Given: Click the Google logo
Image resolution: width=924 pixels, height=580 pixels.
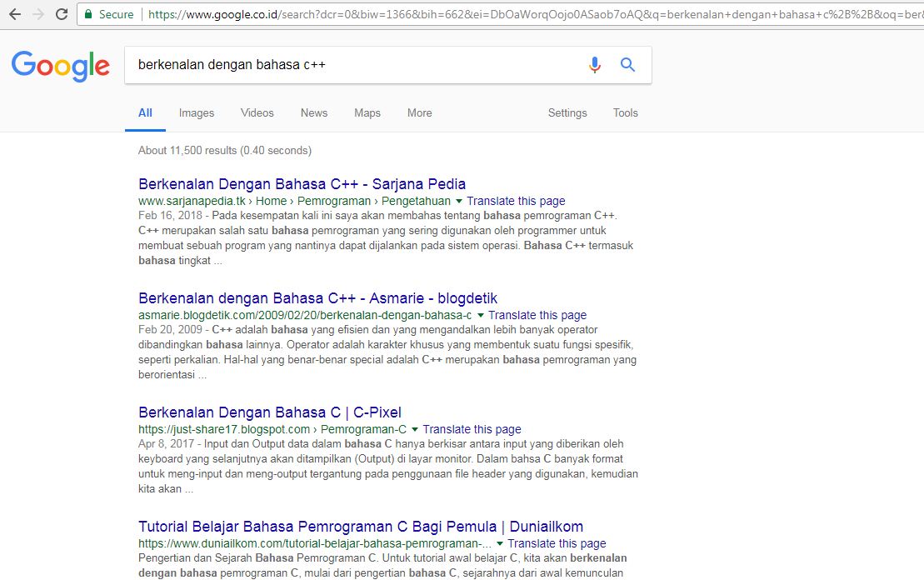Looking at the screenshot, I should [61, 66].
